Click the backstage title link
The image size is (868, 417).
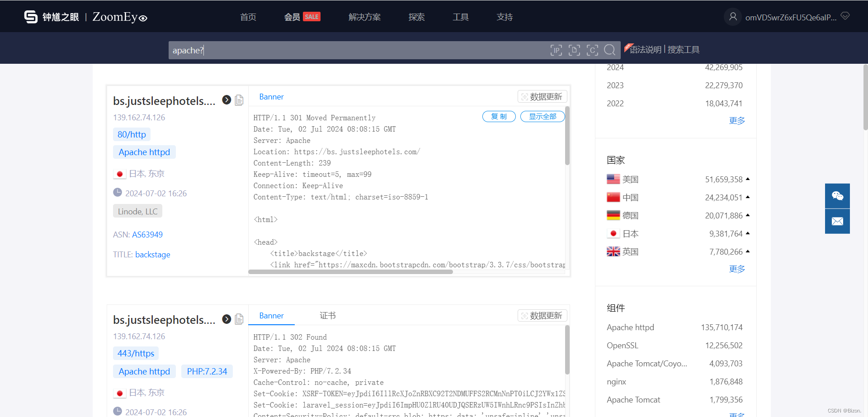(153, 255)
